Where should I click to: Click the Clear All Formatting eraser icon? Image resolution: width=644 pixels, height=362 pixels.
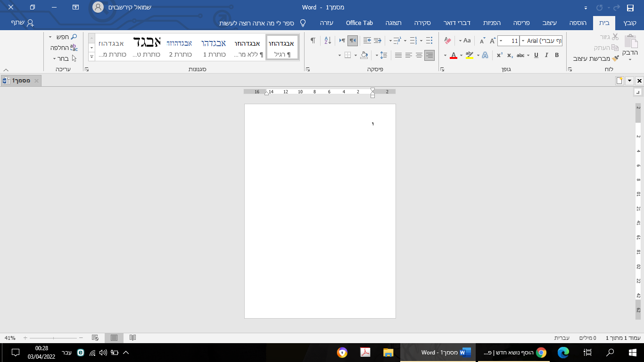click(x=448, y=41)
